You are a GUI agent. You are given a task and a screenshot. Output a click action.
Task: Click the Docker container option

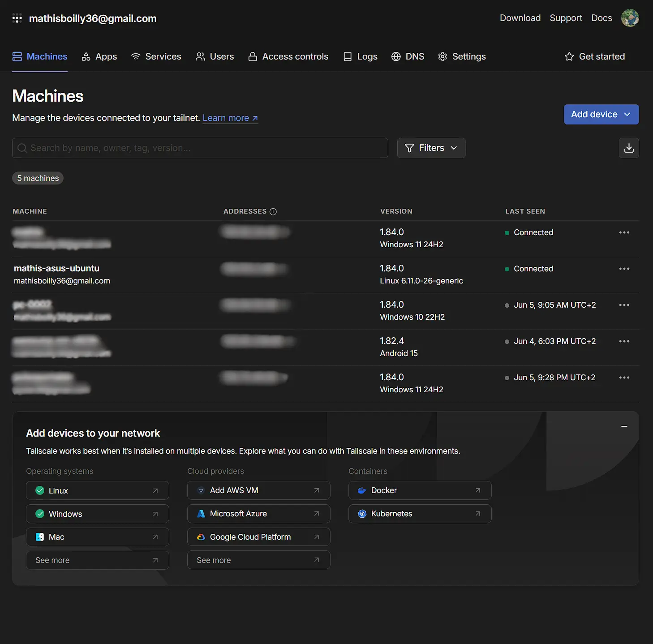click(x=420, y=490)
